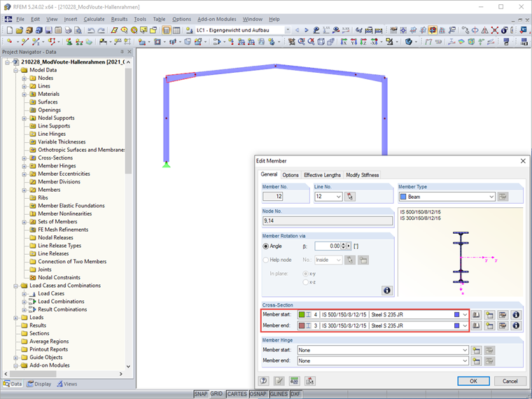Viewport: 532px width, 399px height.
Task: Switch to Views tab in navigator
Action: pos(66,384)
